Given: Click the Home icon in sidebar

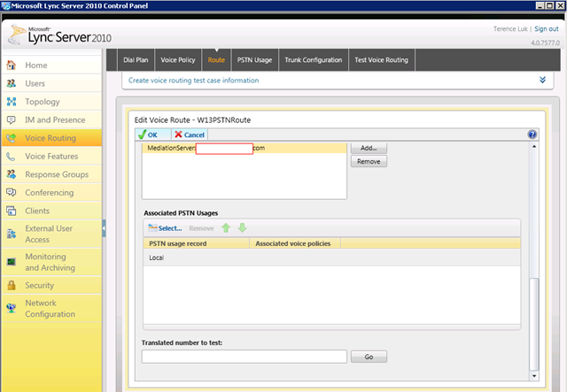Looking at the screenshot, I should point(11,65).
